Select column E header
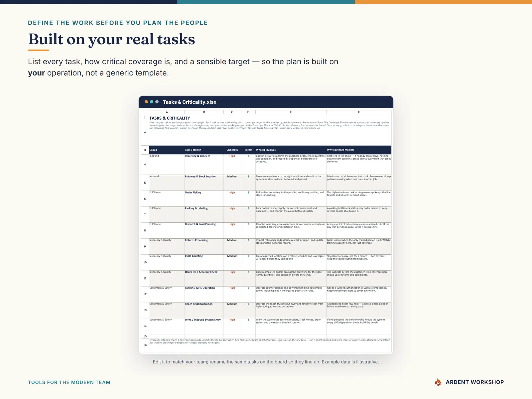 tap(291, 112)
